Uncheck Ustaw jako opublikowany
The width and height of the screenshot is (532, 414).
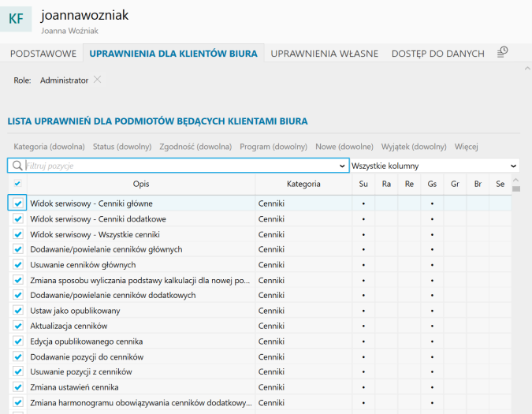(18, 311)
